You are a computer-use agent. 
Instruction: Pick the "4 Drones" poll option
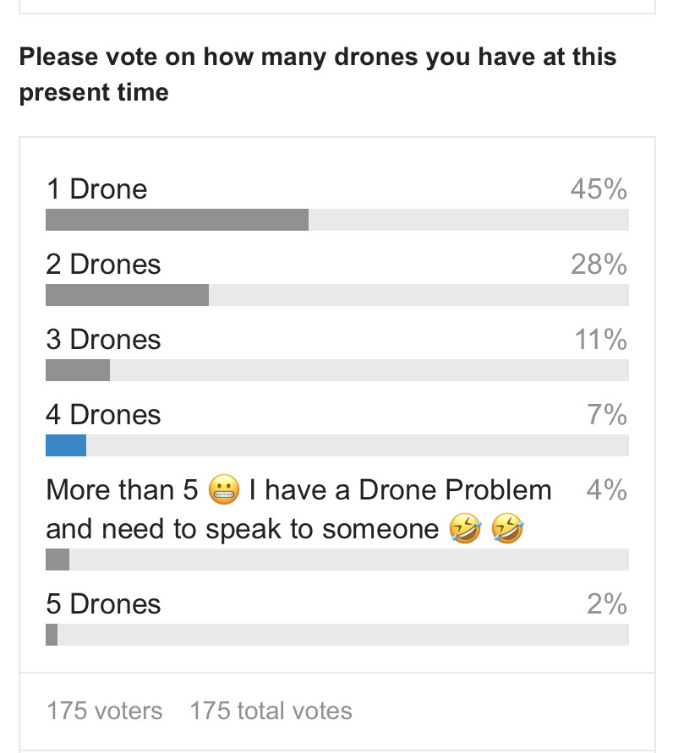(x=103, y=415)
